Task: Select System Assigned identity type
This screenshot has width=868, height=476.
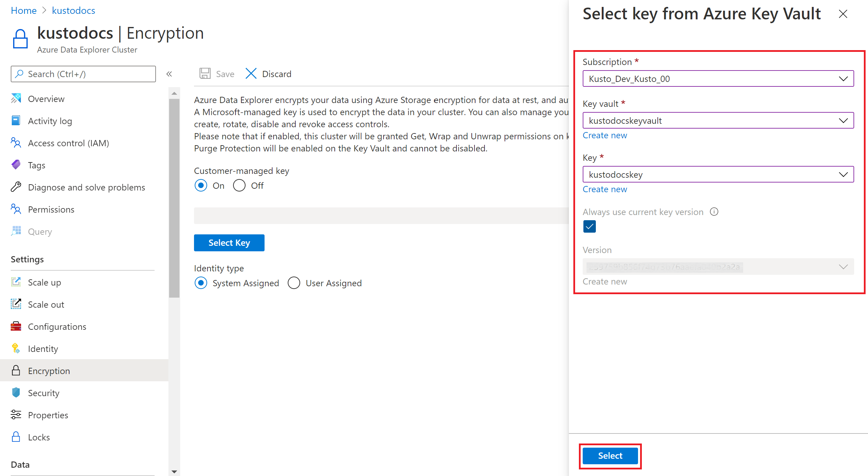Action: 202,283
